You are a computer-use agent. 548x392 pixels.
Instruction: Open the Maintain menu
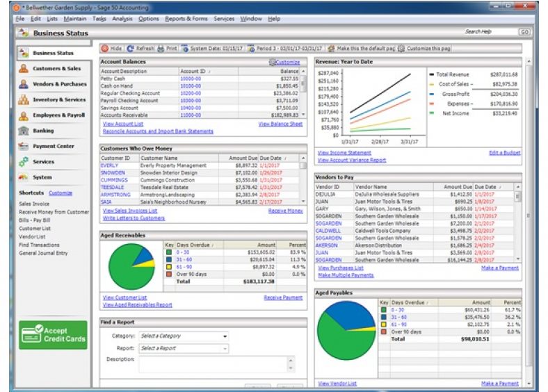point(75,19)
